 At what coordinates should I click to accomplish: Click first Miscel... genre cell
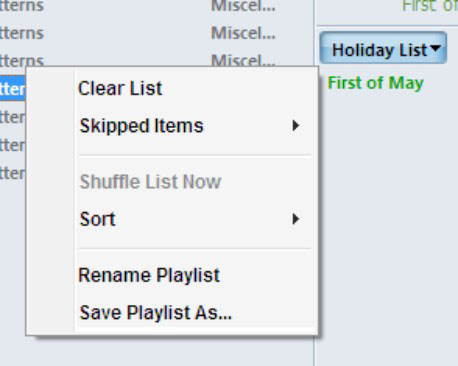click(x=243, y=6)
